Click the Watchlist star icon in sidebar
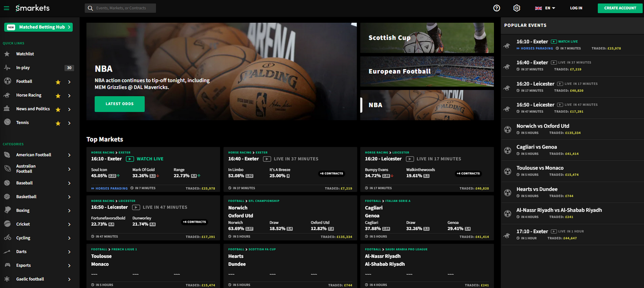Screen dimensions: 644x288 [7, 54]
